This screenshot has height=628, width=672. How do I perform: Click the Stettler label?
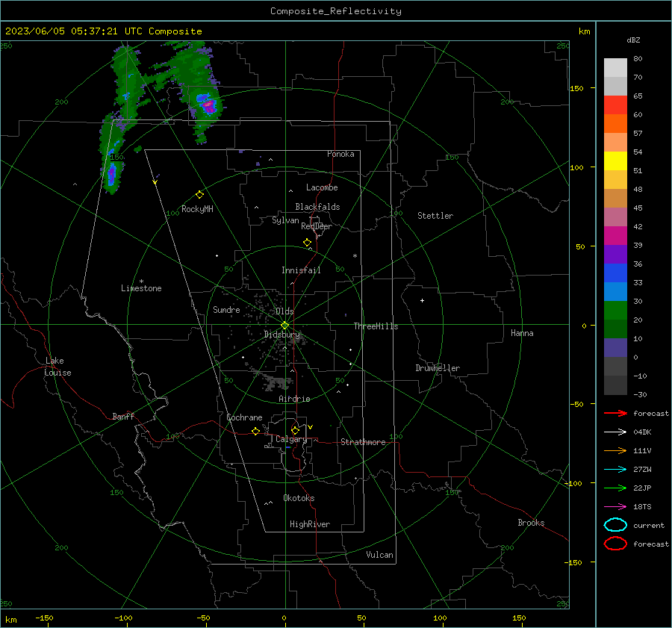coord(435,216)
